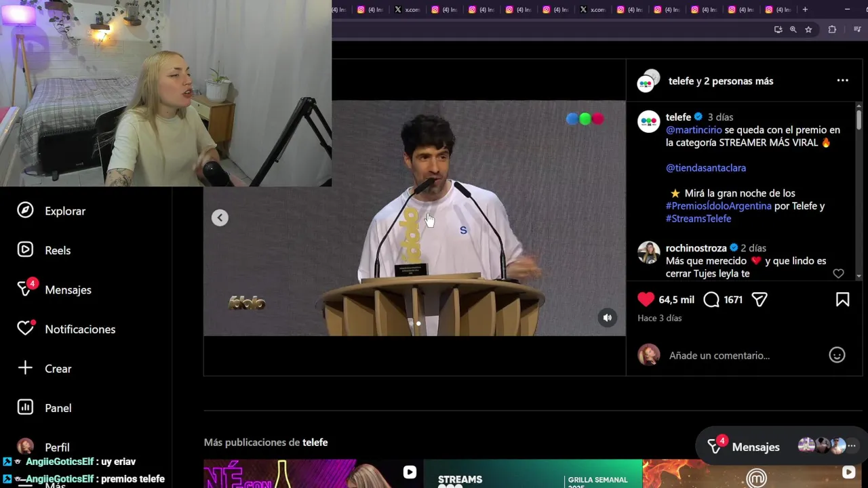868x488 pixels.
Task: Open the browser extensions puzzle icon
Action: point(832,29)
